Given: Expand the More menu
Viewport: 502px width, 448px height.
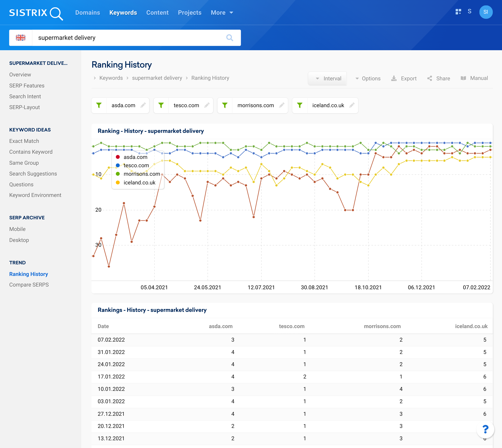Looking at the screenshot, I should point(222,13).
